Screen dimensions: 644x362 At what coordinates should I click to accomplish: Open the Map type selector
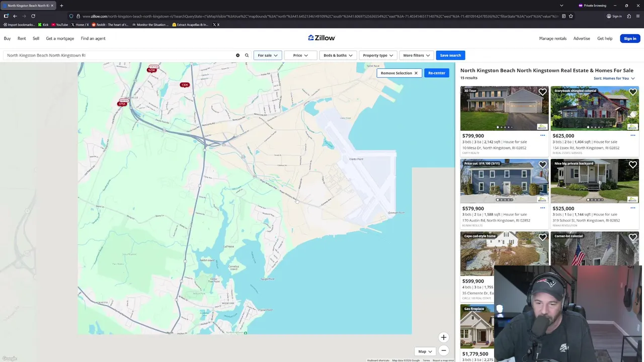pyautogui.click(x=425, y=351)
